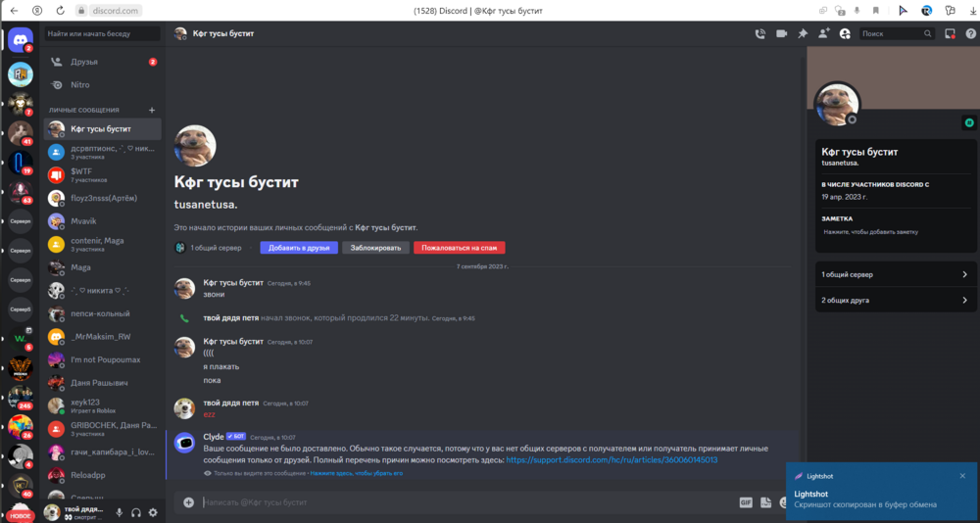Select server icon with the 40 badge

[x=20, y=486]
